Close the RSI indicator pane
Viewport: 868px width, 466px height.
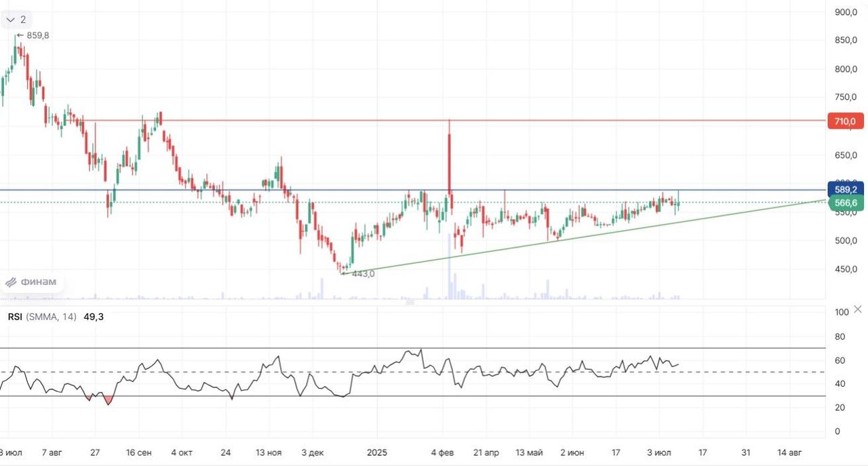(858, 309)
